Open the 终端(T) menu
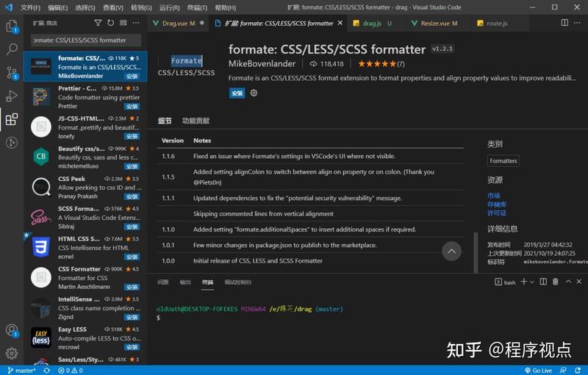This screenshot has height=375, width=588. pos(197,7)
